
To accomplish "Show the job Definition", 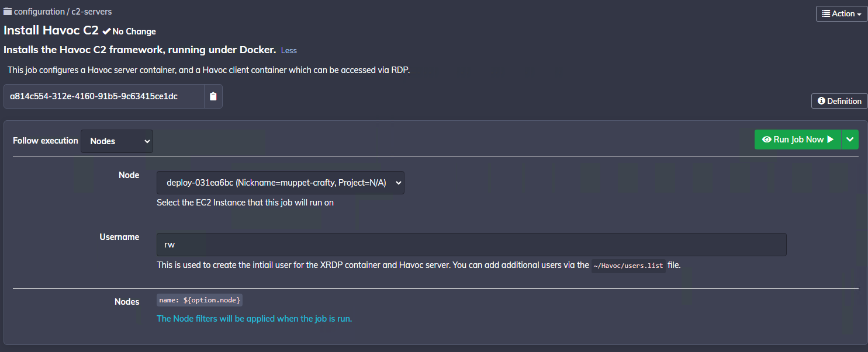I will click(x=839, y=101).
